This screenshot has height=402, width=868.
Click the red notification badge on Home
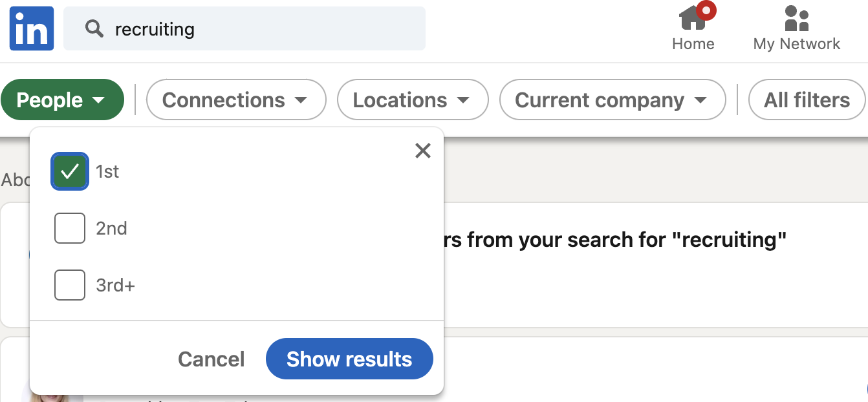[706, 10]
